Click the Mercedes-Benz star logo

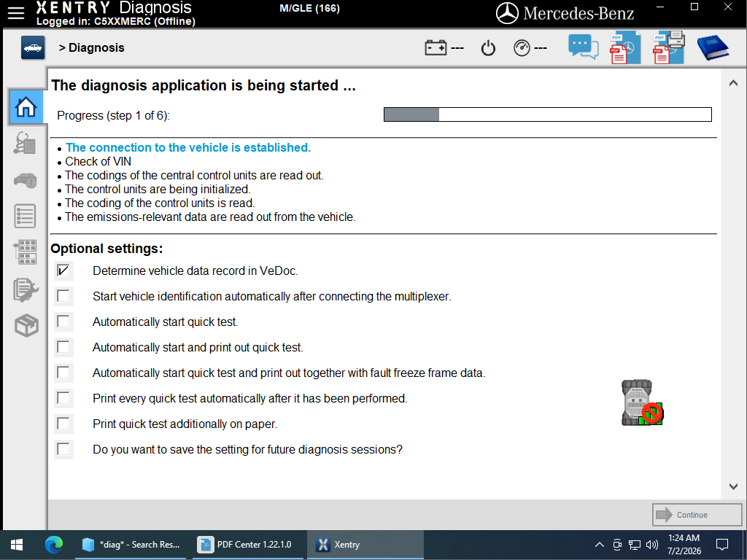[507, 13]
